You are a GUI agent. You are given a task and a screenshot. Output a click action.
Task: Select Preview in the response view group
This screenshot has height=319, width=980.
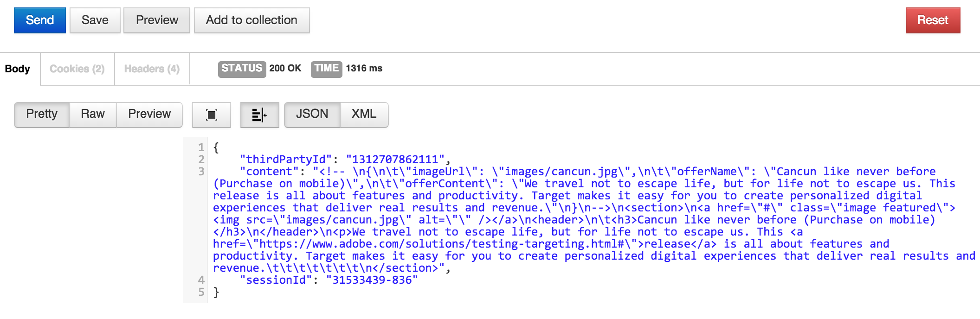pos(149,114)
